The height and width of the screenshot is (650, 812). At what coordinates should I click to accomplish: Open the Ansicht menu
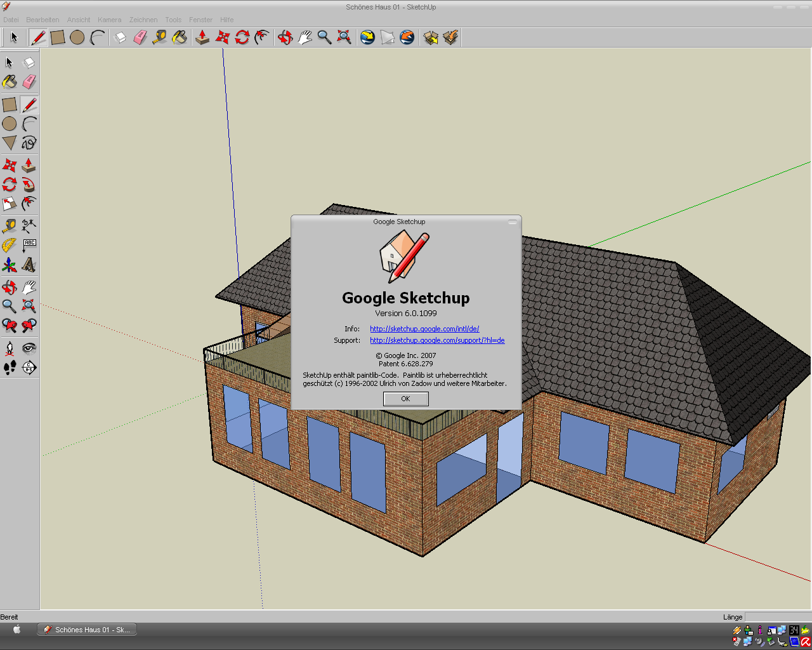click(79, 20)
